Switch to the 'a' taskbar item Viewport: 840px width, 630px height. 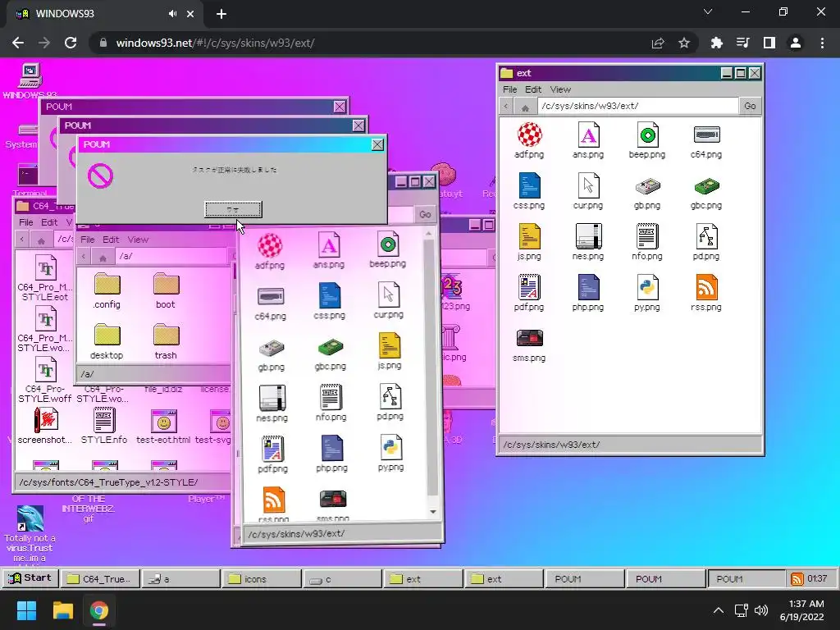coord(181,578)
